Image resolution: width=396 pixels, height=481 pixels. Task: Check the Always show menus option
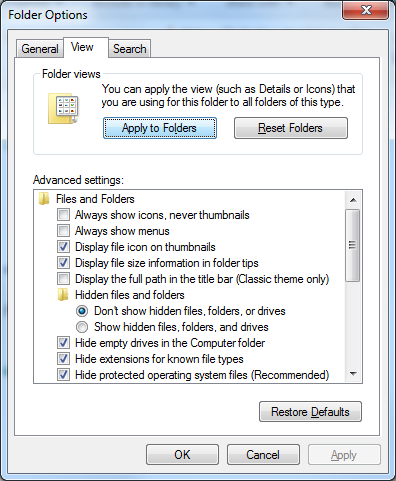[x=63, y=231]
